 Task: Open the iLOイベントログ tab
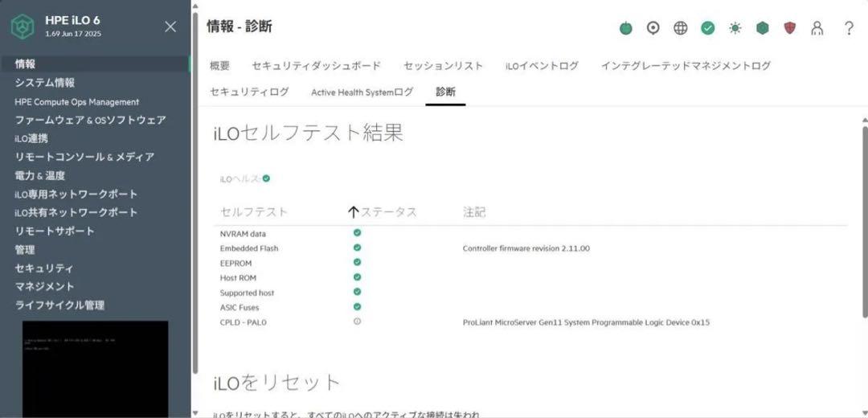[x=542, y=65]
